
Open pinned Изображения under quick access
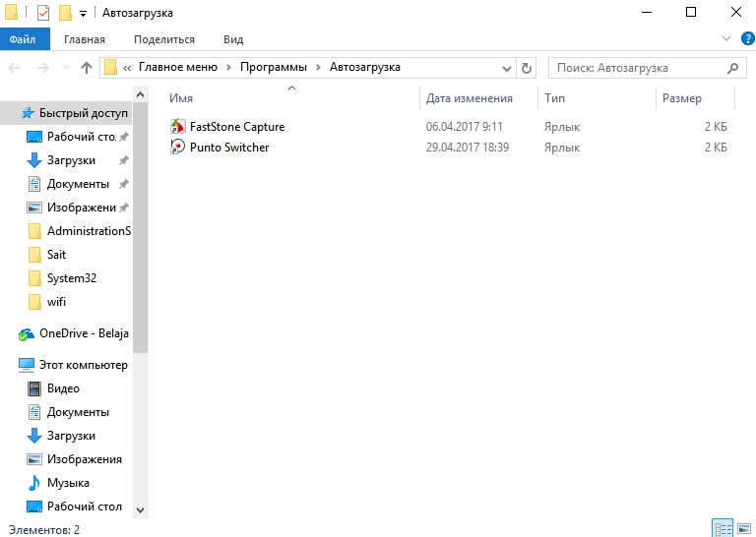[x=76, y=208]
